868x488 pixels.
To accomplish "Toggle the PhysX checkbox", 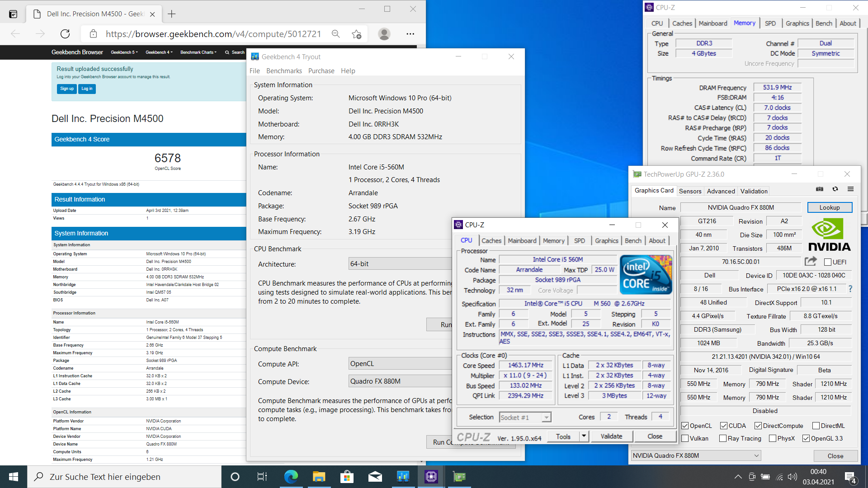I will [x=772, y=438].
